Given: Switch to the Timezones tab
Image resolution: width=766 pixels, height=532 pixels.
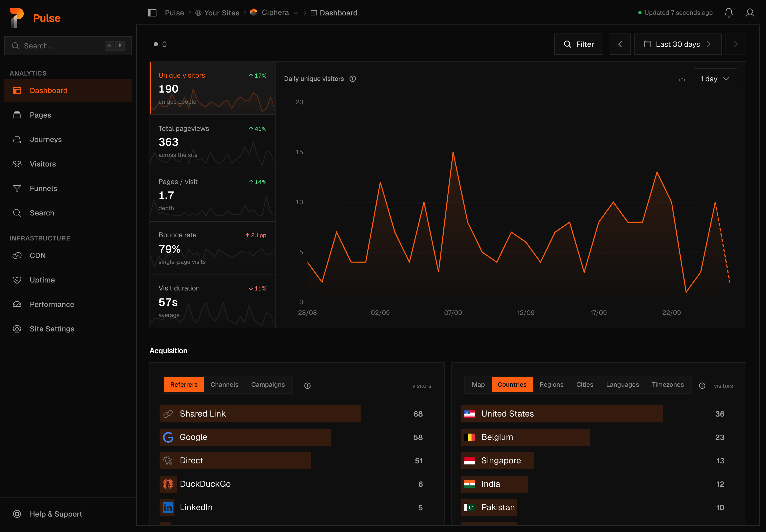Looking at the screenshot, I should (x=668, y=385).
